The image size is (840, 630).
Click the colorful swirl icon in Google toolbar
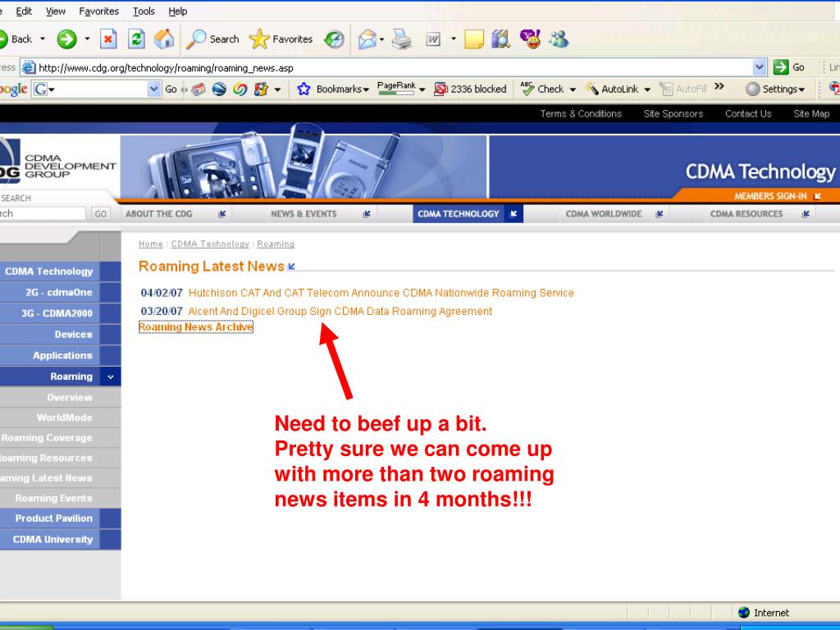(x=240, y=89)
